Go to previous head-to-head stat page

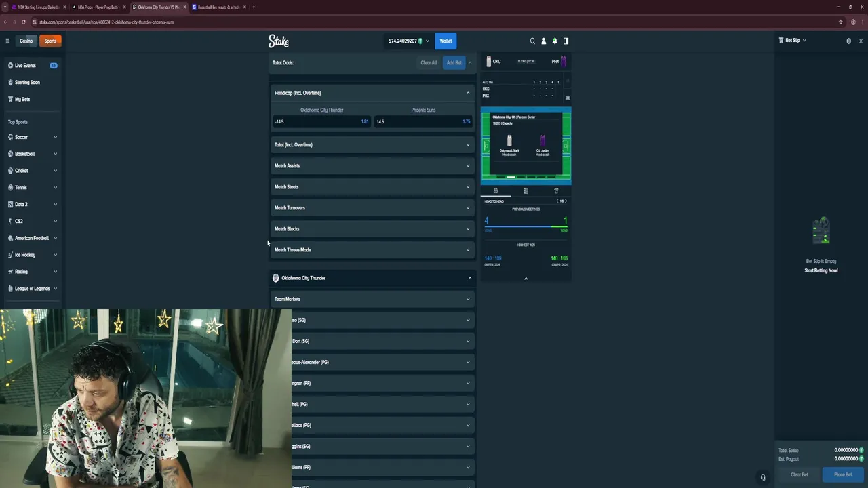(557, 201)
